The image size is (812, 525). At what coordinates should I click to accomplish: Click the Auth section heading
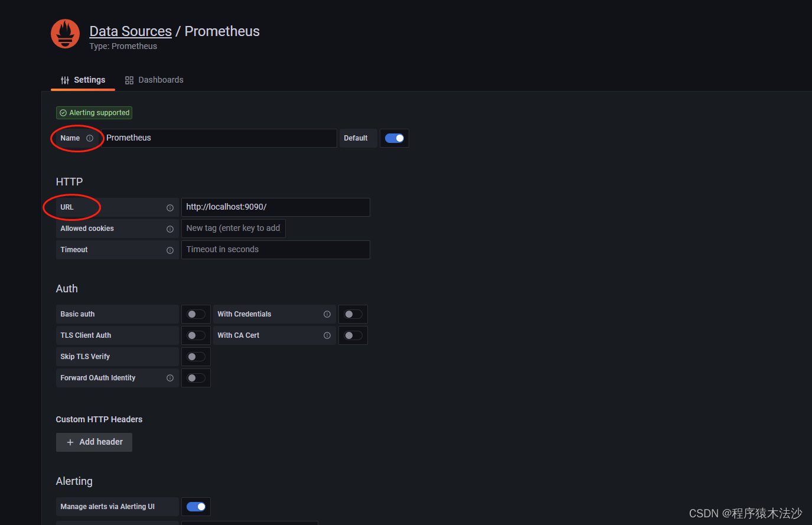[67, 289]
